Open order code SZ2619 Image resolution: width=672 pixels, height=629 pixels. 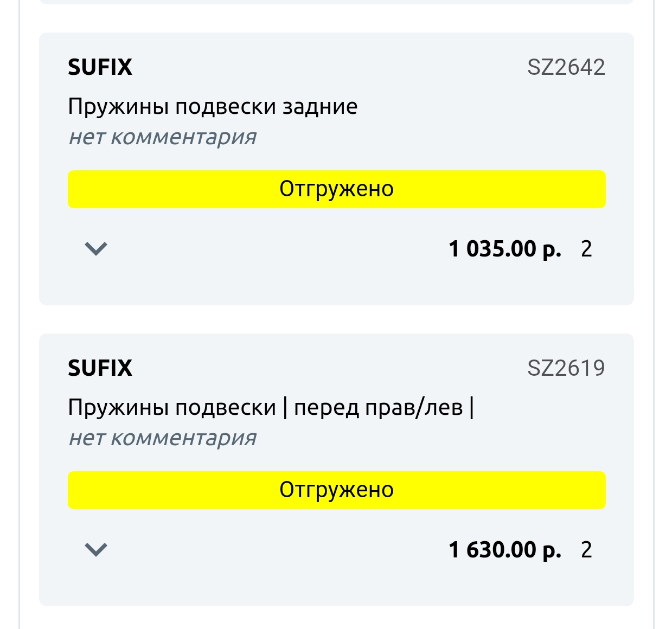click(x=566, y=368)
